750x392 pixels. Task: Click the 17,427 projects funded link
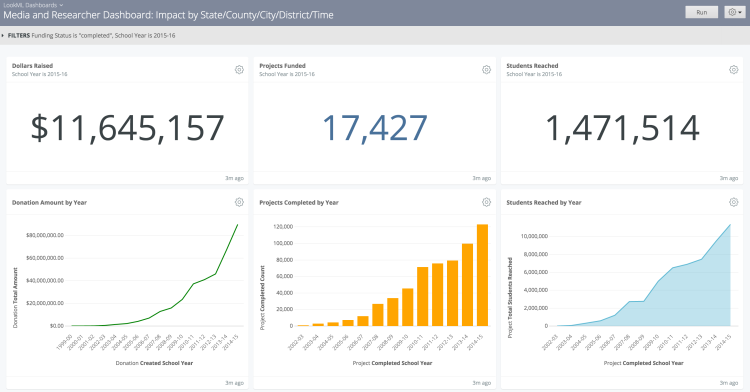click(x=375, y=128)
